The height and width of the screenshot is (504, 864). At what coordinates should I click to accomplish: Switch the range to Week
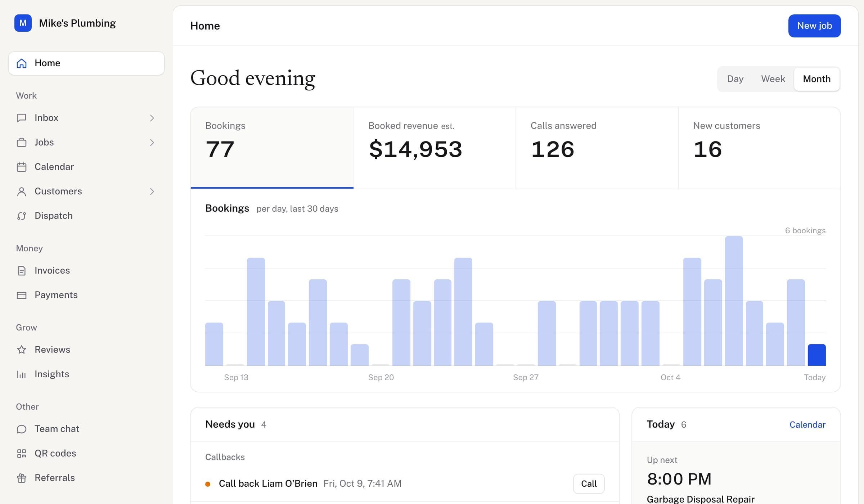point(773,79)
